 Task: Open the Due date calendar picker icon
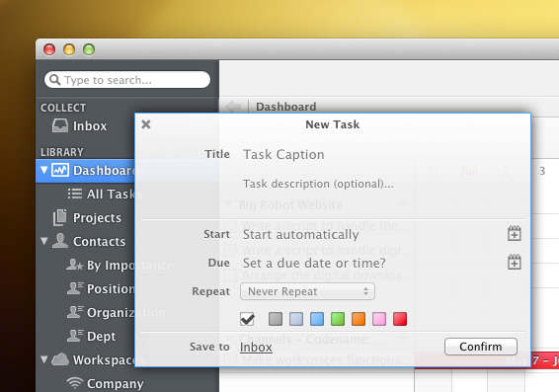(x=515, y=262)
